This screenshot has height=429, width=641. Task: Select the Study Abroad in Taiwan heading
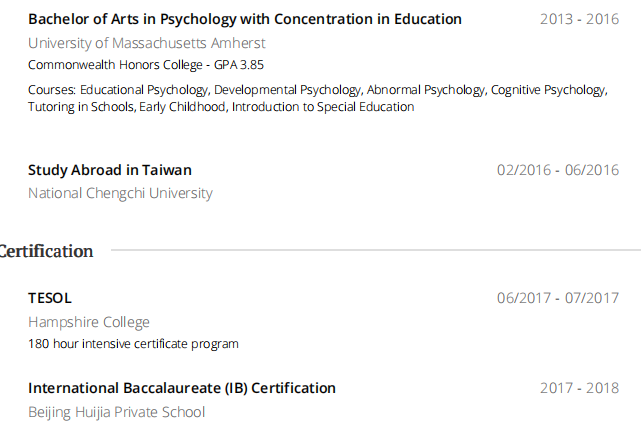[110, 170]
